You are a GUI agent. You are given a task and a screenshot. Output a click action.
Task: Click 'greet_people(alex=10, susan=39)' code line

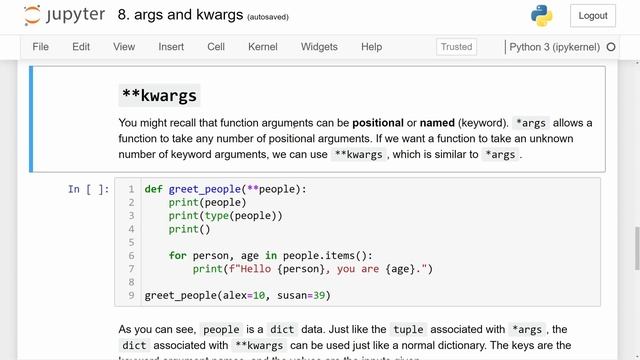tap(238, 296)
